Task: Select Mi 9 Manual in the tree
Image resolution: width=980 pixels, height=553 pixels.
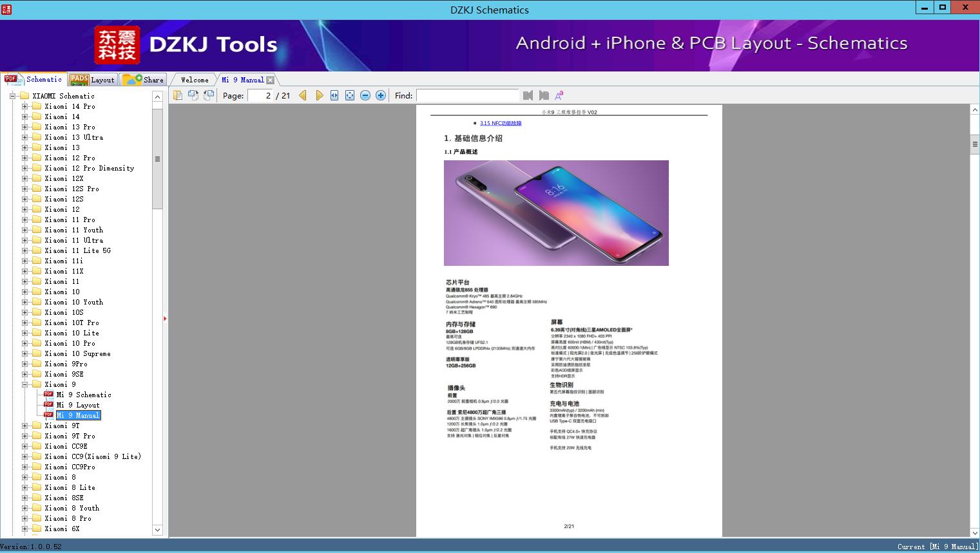Action: click(x=78, y=415)
